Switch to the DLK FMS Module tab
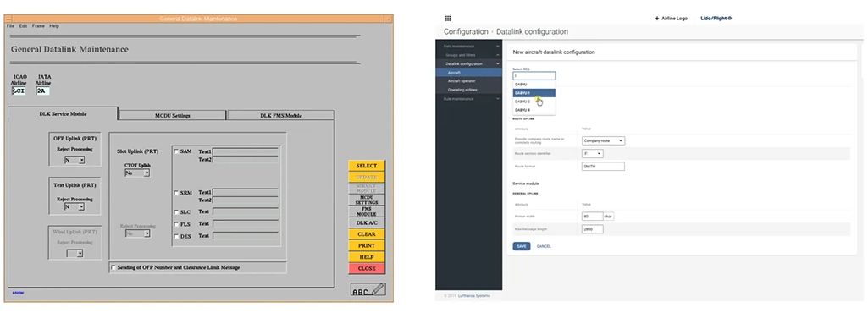The height and width of the screenshot is (313, 868). (x=281, y=116)
